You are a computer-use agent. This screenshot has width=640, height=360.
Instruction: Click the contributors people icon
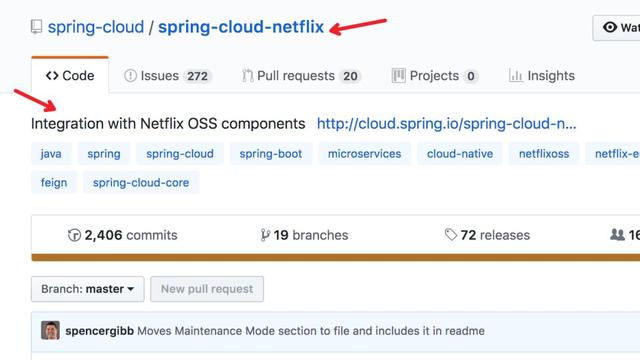[617, 235]
